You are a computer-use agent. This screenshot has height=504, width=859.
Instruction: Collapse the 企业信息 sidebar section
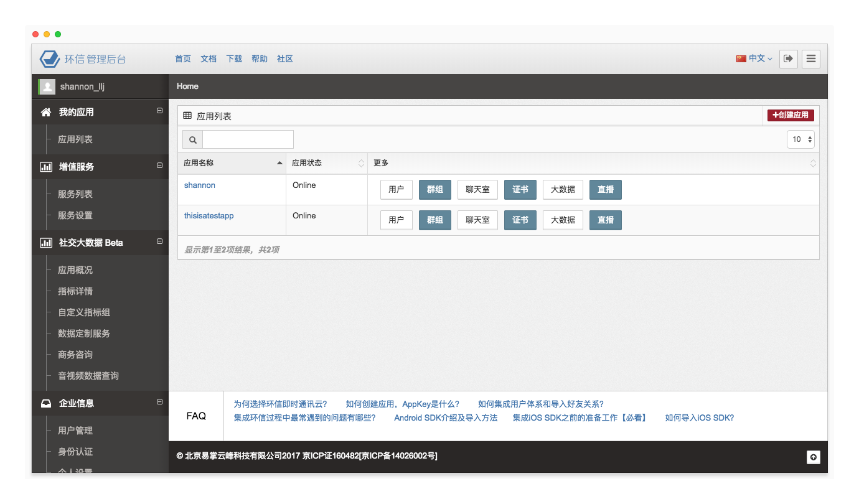pyautogui.click(x=159, y=402)
